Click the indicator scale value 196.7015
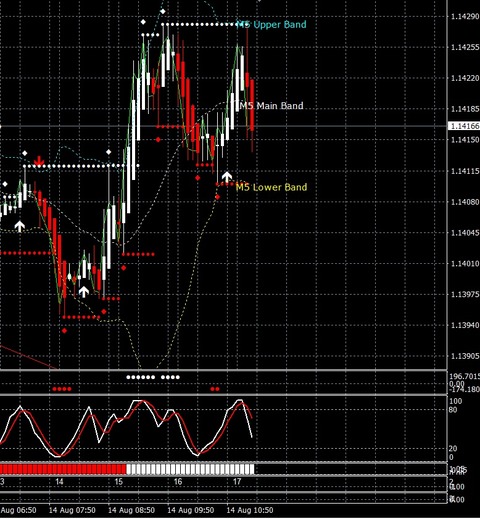 click(x=465, y=376)
